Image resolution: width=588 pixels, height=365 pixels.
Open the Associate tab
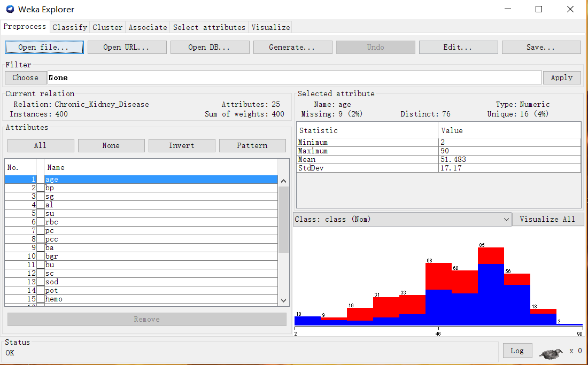[x=148, y=27]
